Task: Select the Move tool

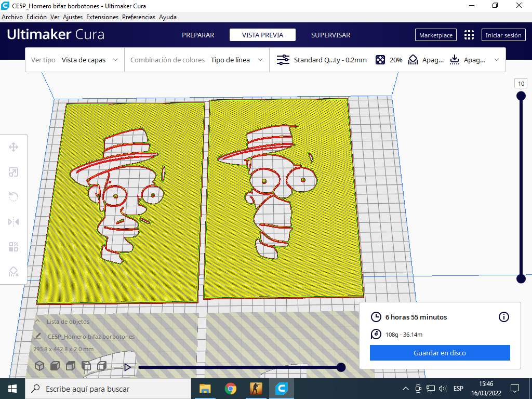Action: 14,147
